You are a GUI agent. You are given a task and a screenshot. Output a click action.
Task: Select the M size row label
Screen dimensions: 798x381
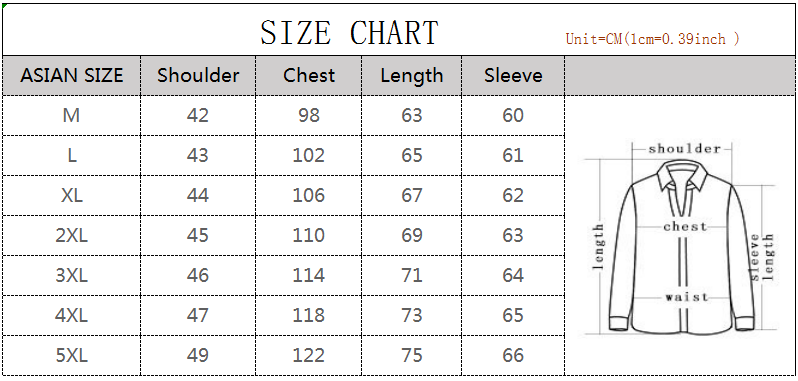pyautogui.click(x=71, y=115)
